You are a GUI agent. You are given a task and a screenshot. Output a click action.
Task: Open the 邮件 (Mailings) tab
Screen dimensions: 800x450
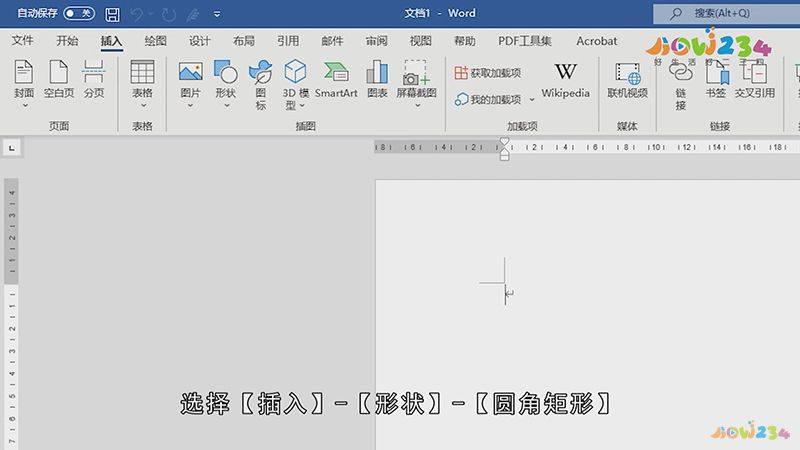(x=332, y=41)
